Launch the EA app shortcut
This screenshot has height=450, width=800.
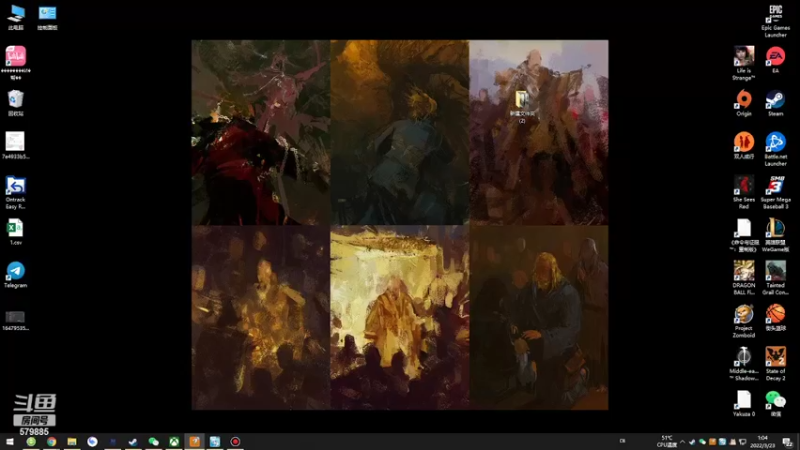[x=775, y=60]
